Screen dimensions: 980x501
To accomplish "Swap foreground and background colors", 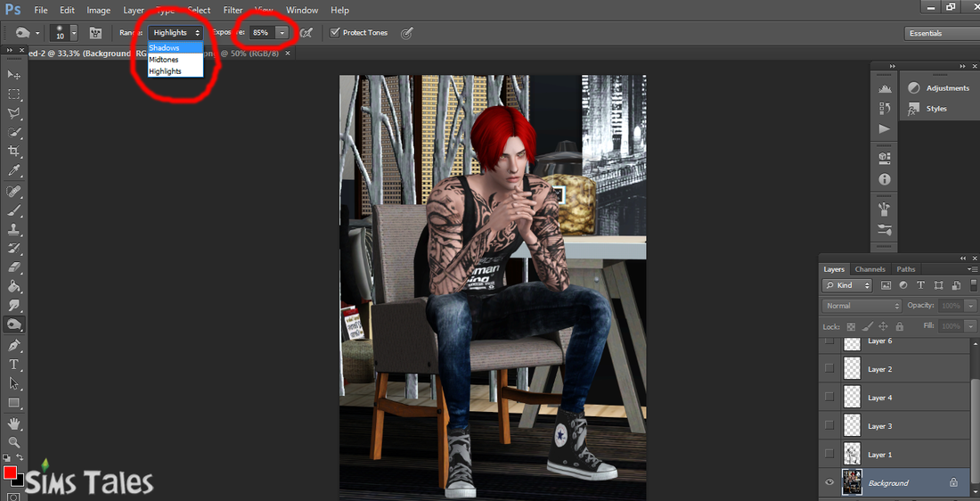I will [20, 458].
